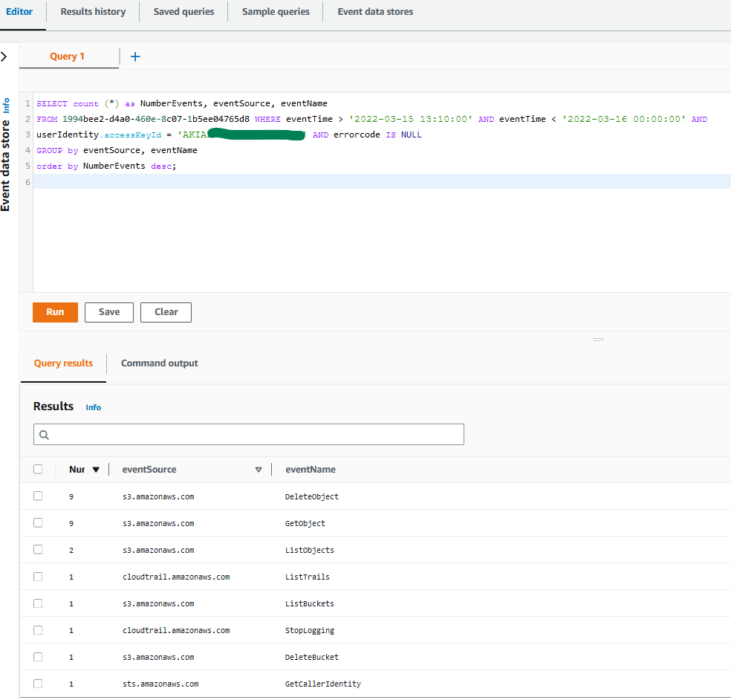Screen dimensions: 731x700
Task: Open the Sample queries tab
Action: point(275,11)
